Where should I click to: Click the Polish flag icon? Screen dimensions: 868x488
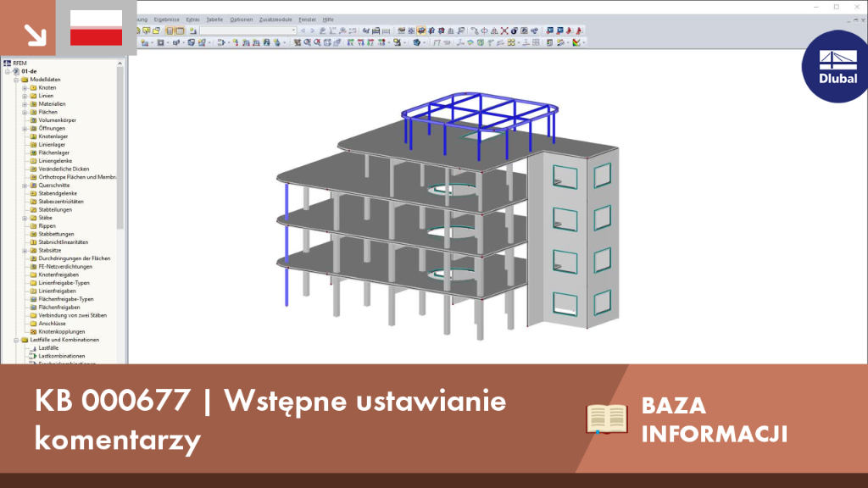click(97, 28)
